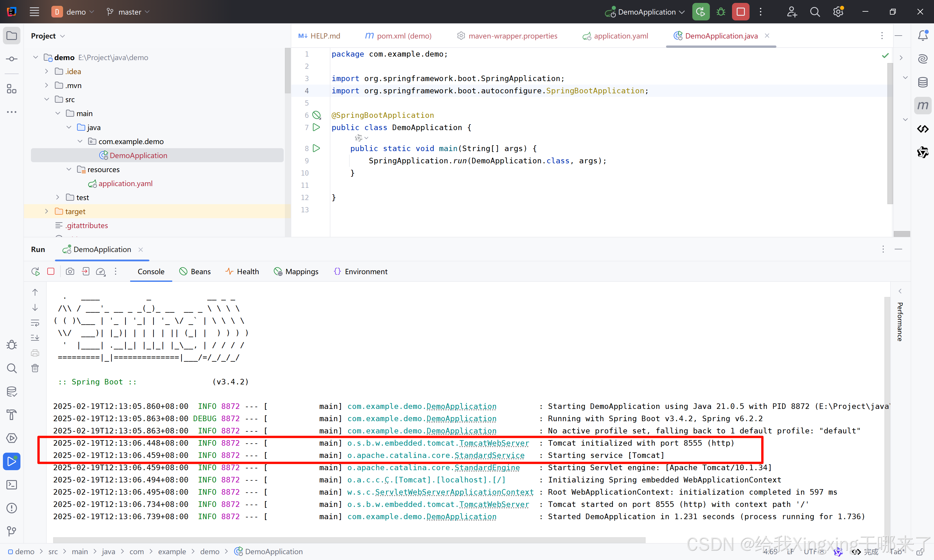This screenshot has width=934, height=560.
Task: Open the Git tool window in left sidebar
Action: [x=12, y=531]
